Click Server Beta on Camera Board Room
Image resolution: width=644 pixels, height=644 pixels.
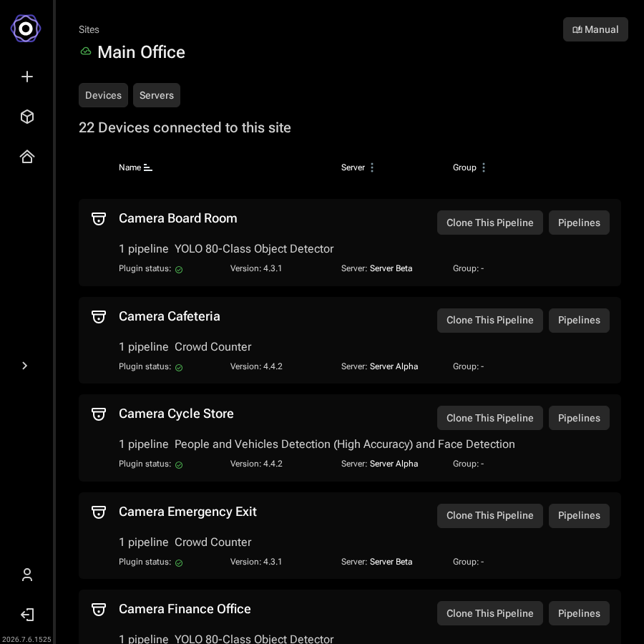pos(391,268)
